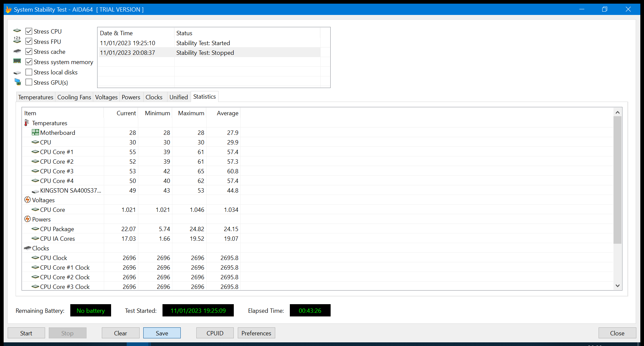Open Preferences
Viewport: 644px width, 346px height.
pyautogui.click(x=256, y=333)
